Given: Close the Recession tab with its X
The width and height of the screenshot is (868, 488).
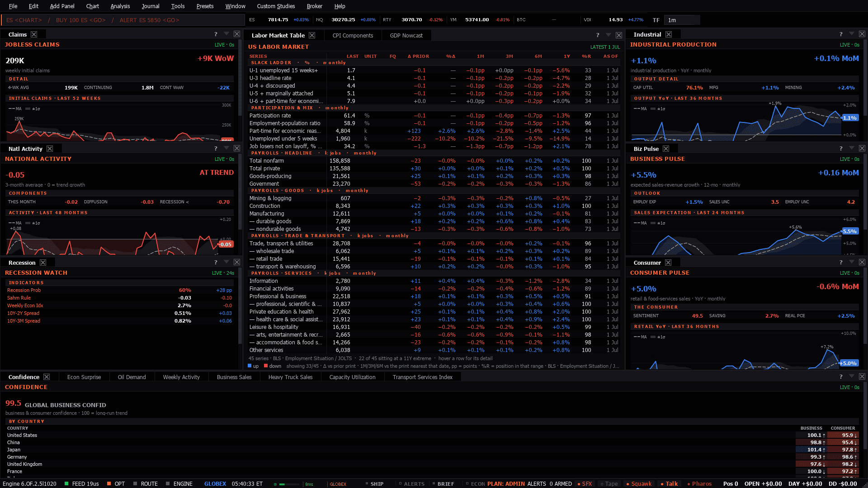Looking at the screenshot, I should (43, 263).
